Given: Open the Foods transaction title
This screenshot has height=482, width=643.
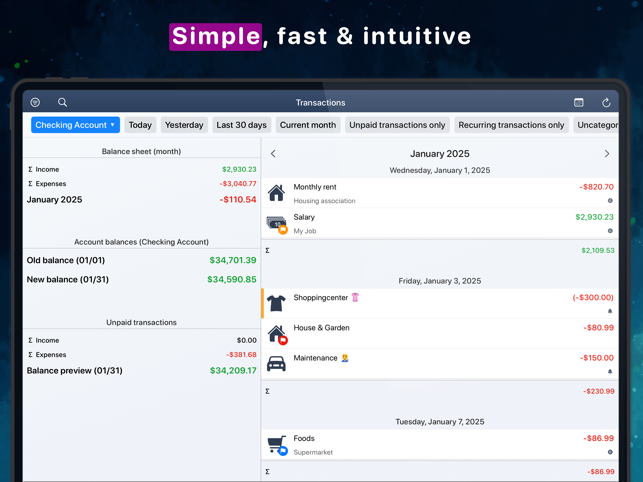Looking at the screenshot, I should tap(304, 439).
